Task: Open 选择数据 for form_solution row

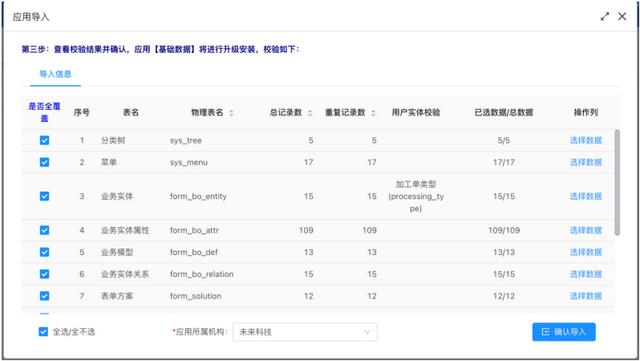Action: click(x=586, y=296)
